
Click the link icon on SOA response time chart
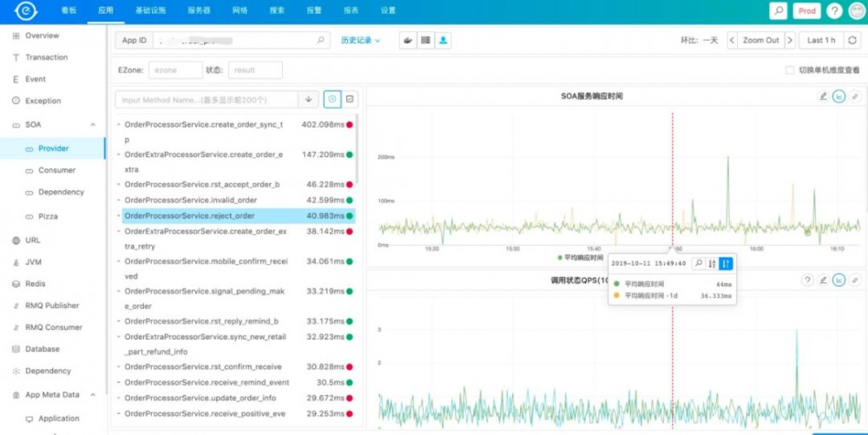click(x=855, y=96)
